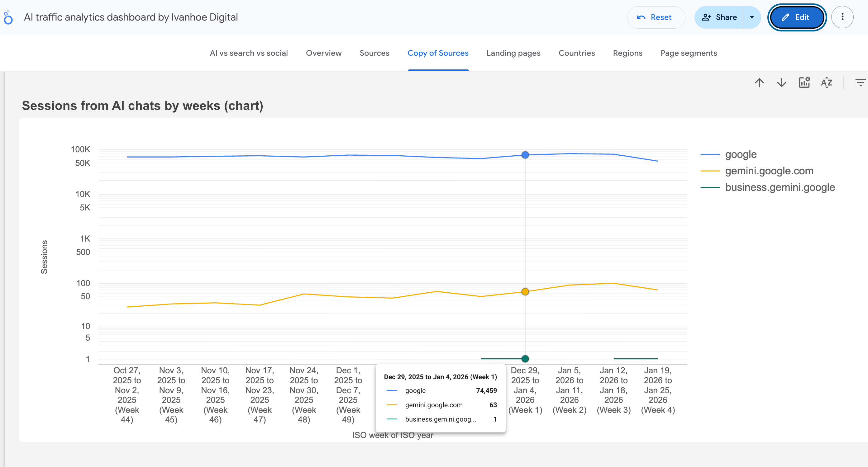Go to the Countries tab
Screen dimensions: 868x467
(x=576, y=53)
